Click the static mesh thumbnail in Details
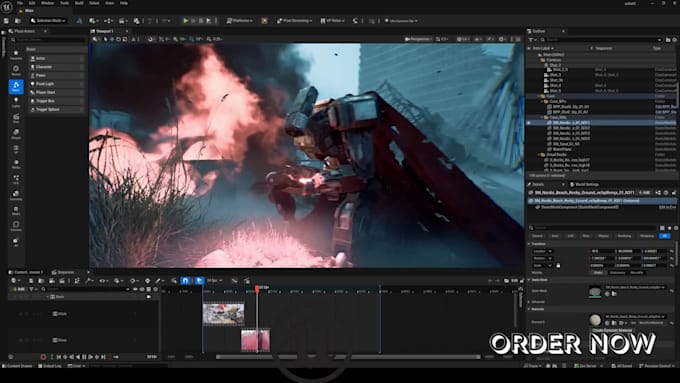 point(595,291)
